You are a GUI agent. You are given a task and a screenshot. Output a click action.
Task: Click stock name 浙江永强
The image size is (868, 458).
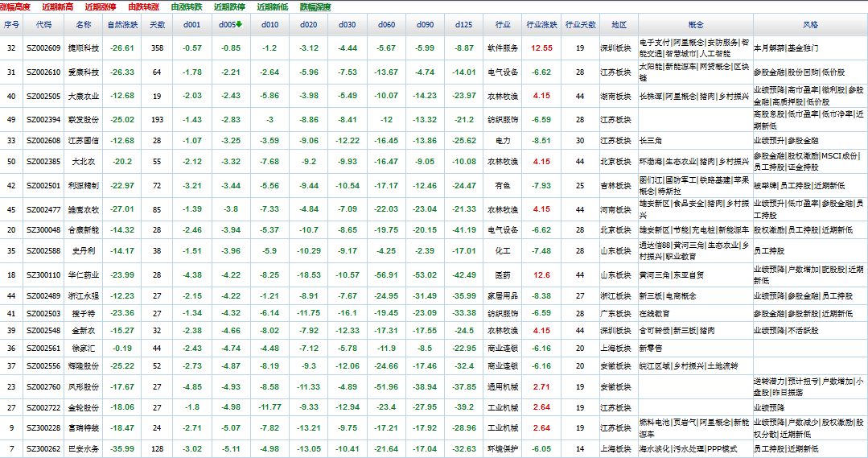(x=84, y=295)
